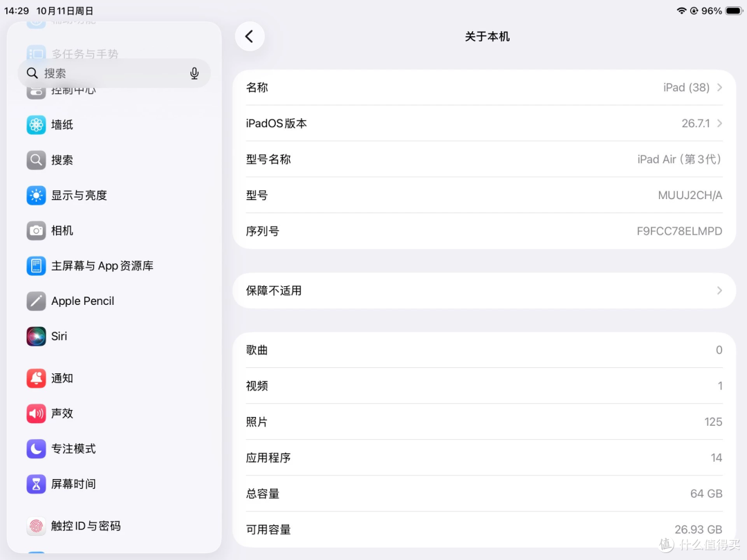747x560 pixels.
Task: Tap the 型号 value MUUJ2CH/A
Action: coord(690,195)
